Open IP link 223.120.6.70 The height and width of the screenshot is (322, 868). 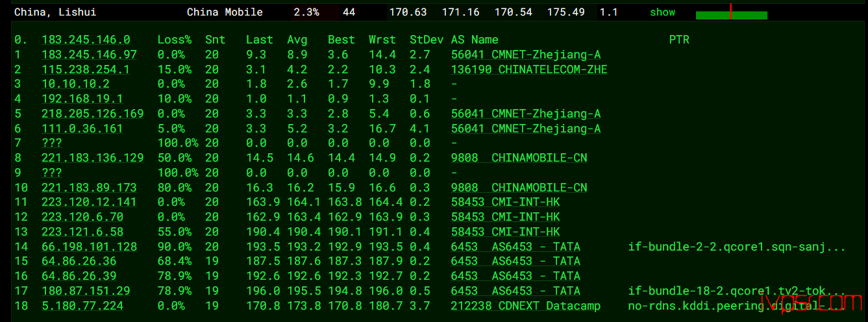click(x=82, y=217)
